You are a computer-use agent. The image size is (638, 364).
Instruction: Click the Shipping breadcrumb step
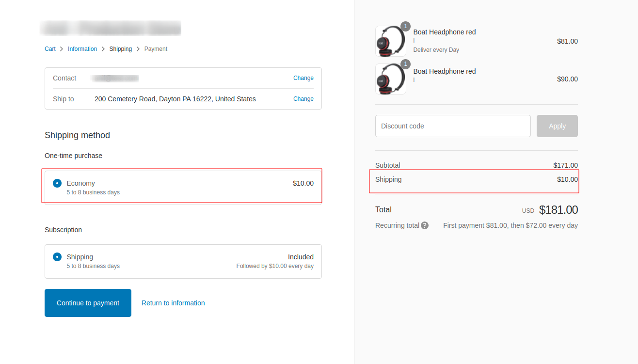click(x=121, y=49)
